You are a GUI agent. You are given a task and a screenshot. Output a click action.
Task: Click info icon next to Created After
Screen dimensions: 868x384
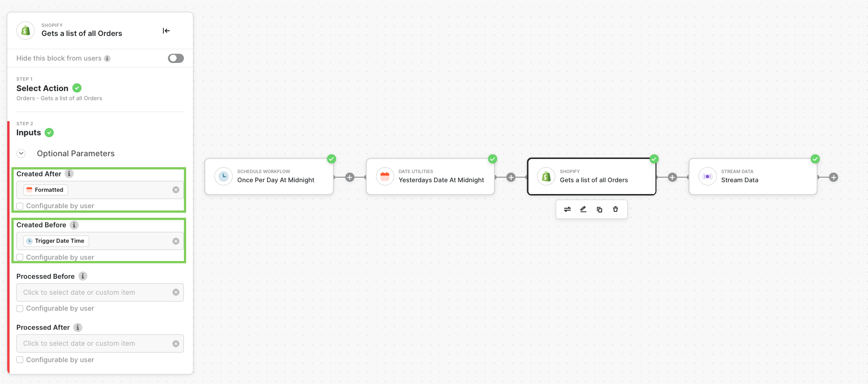click(x=69, y=174)
